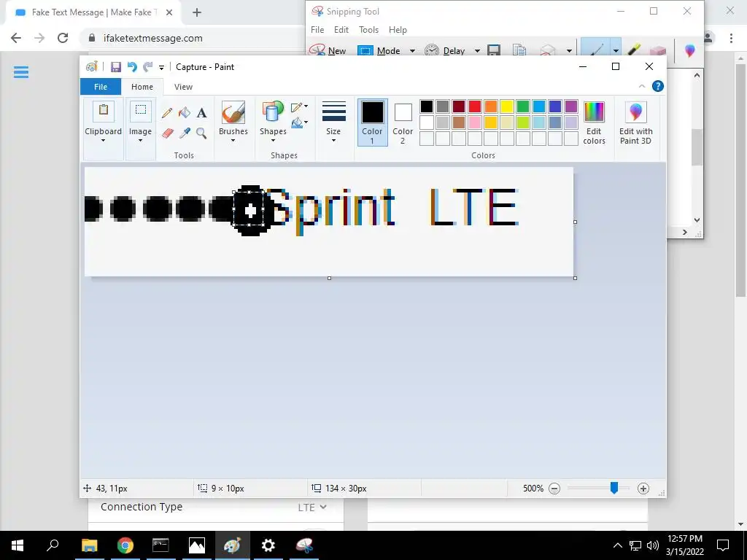Click Snipping Tool Save Snip floppy icon

494,50
